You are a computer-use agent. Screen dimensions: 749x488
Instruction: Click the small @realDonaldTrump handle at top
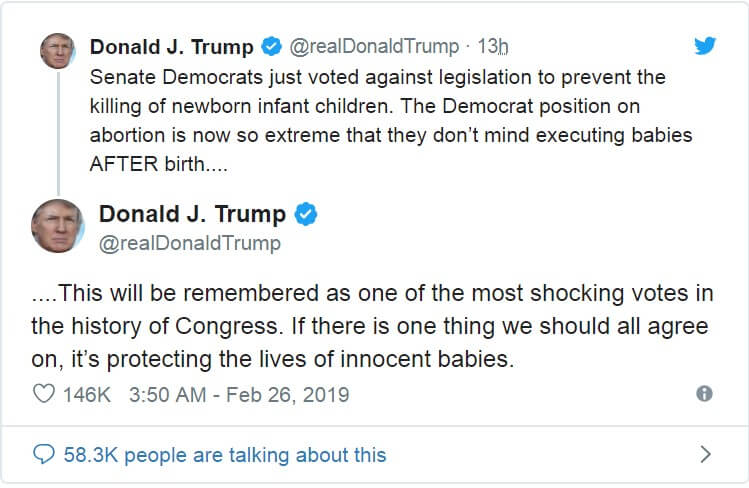[x=374, y=46]
